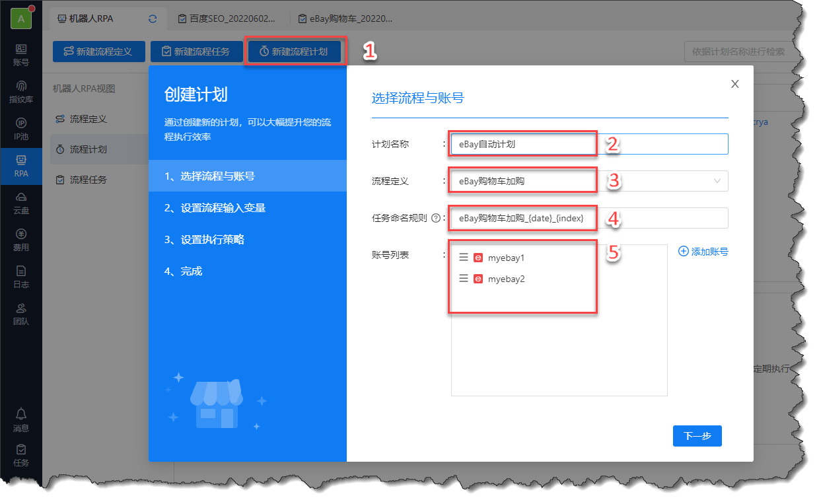Click drag handle of myebay2

click(x=464, y=279)
